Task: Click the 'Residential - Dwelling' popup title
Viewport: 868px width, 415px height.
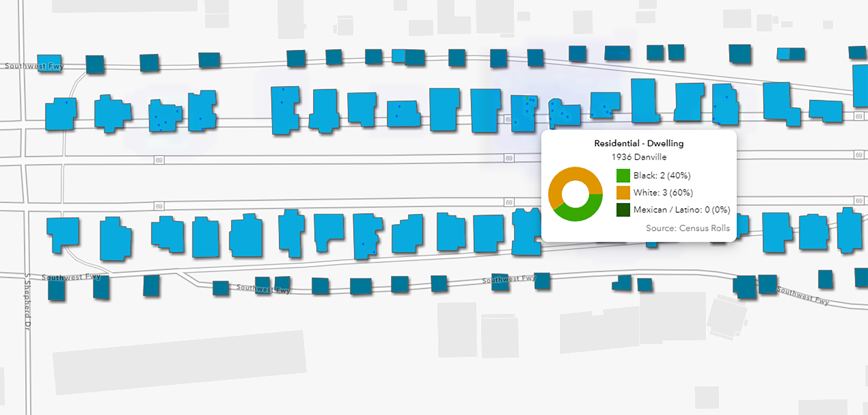Action: click(x=639, y=143)
